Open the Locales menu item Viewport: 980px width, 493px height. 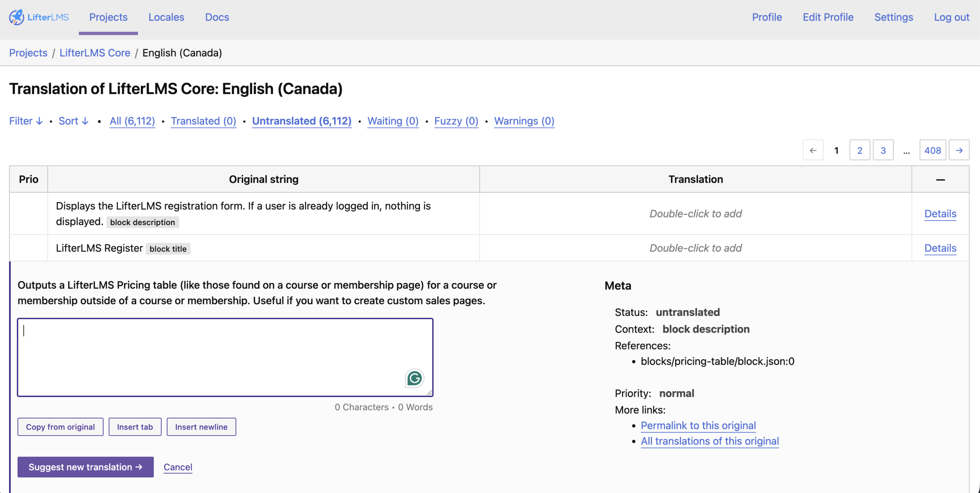click(x=166, y=17)
